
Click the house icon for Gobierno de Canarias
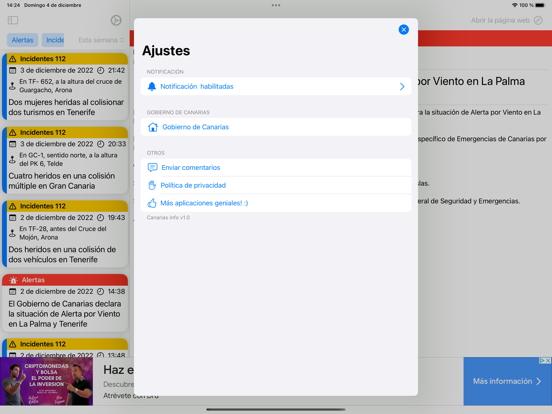click(153, 127)
